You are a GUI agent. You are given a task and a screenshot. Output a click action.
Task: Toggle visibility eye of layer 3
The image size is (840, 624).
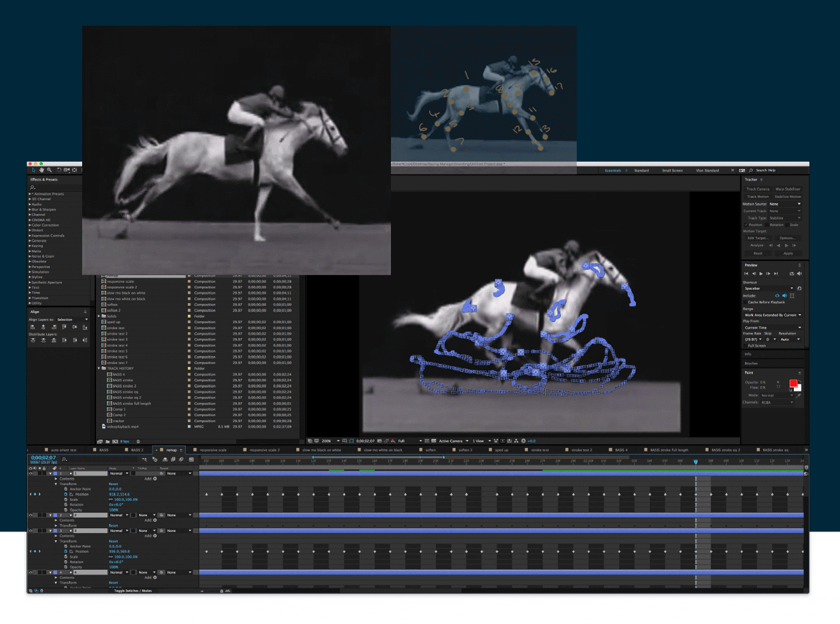coord(31,530)
